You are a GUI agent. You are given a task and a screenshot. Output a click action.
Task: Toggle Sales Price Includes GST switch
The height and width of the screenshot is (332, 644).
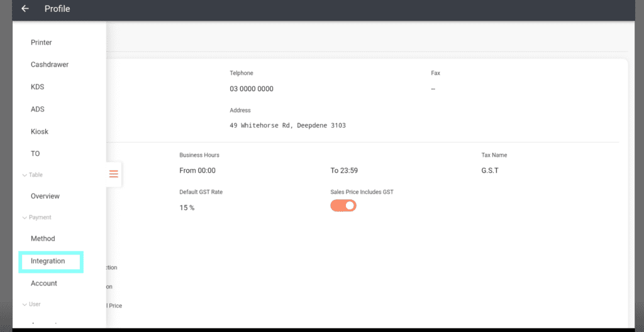pos(343,206)
